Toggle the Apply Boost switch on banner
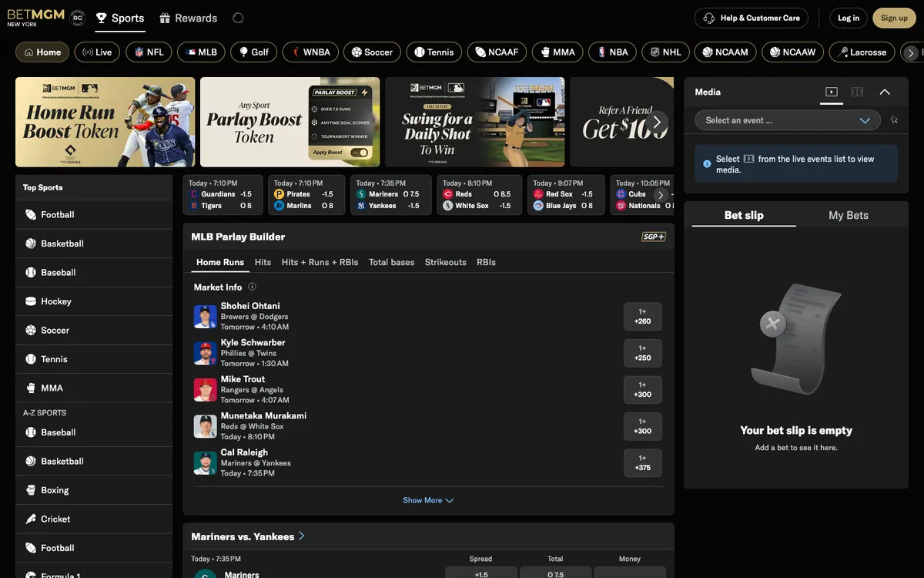The height and width of the screenshot is (578, 924). [x=359, y=153]
